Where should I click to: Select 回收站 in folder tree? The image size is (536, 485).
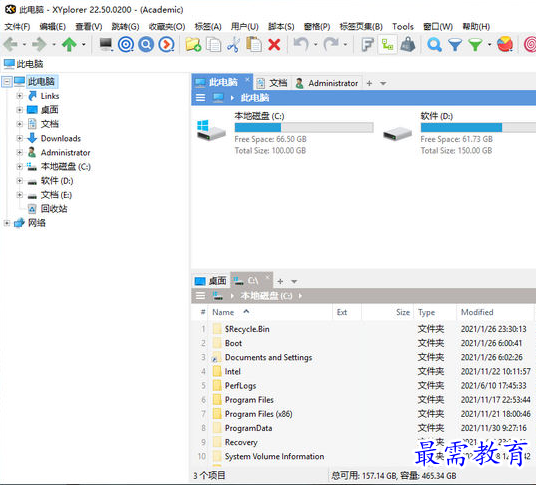click(54, 209)
